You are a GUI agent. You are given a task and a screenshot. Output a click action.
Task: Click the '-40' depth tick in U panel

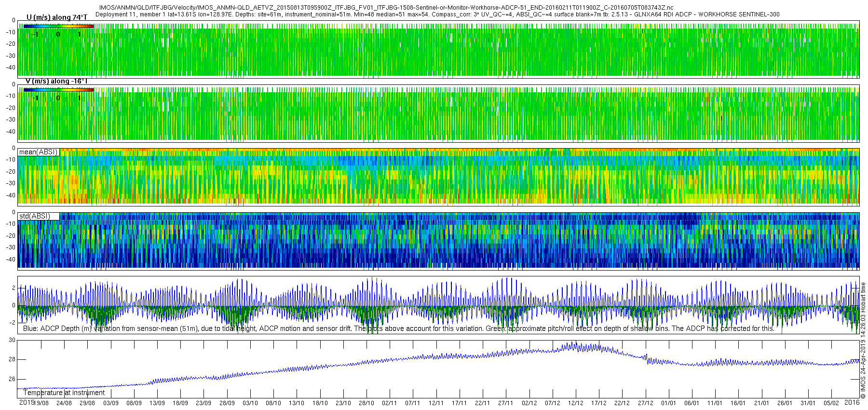[x=10, y=68]
